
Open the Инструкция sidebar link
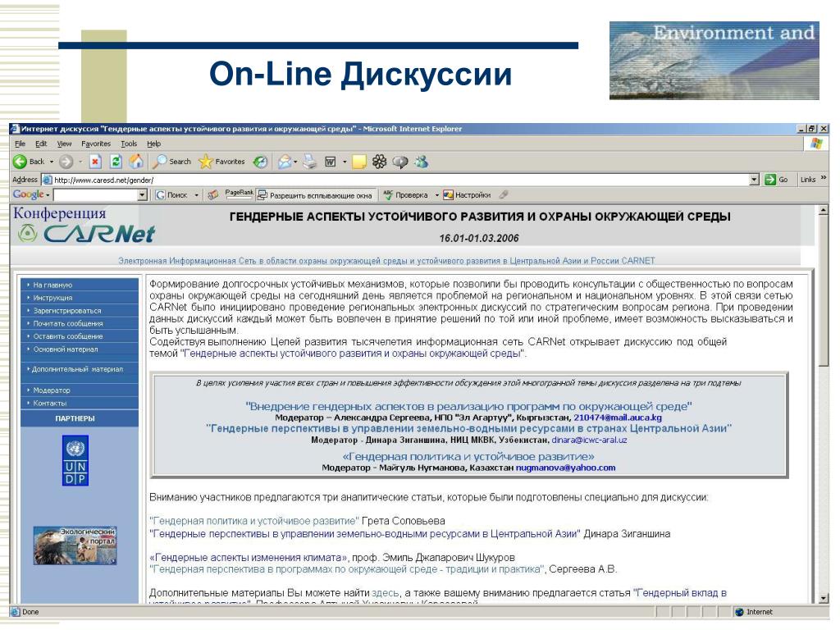click(52, 298)
